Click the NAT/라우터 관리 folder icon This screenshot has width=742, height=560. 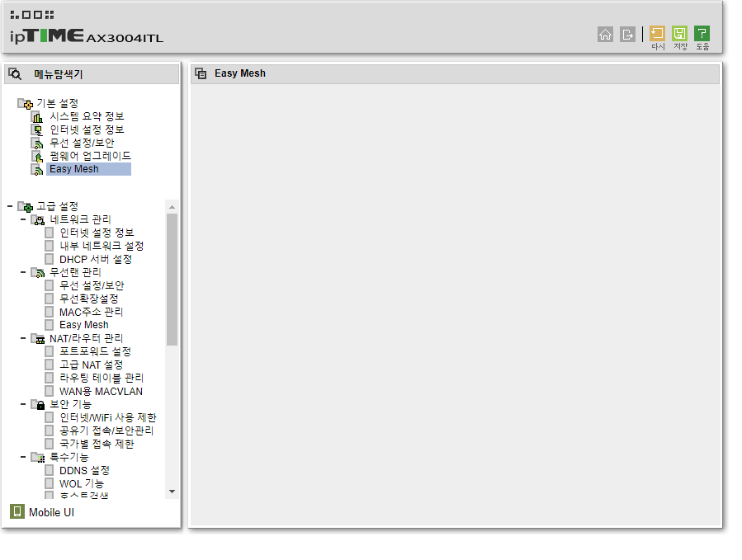coord(38,339)
